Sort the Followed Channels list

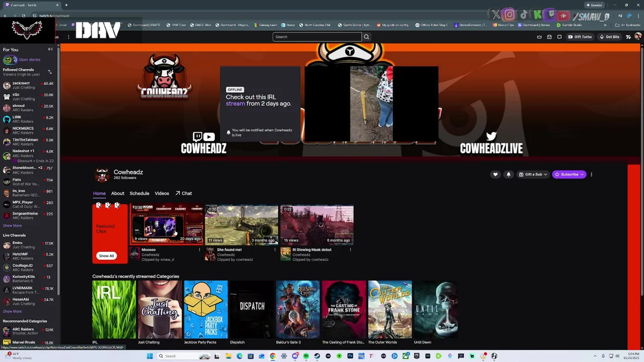[50, 72]
